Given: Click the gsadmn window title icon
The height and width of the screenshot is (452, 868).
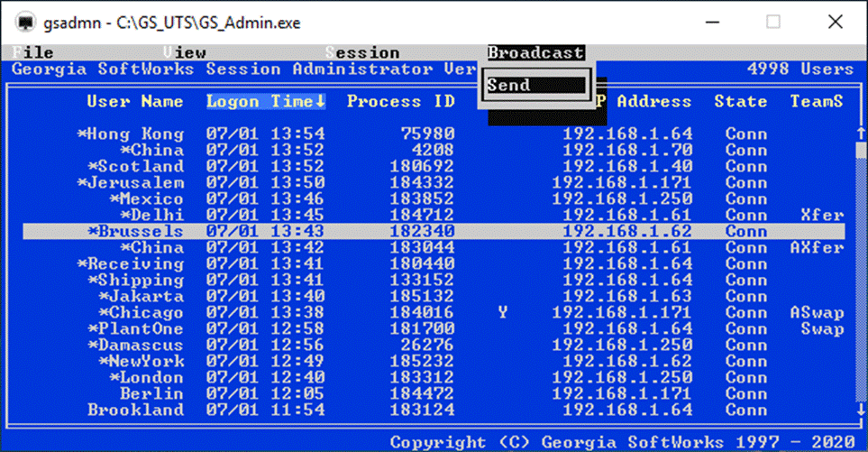Looking at the screenshot, I should click(25, 23).
